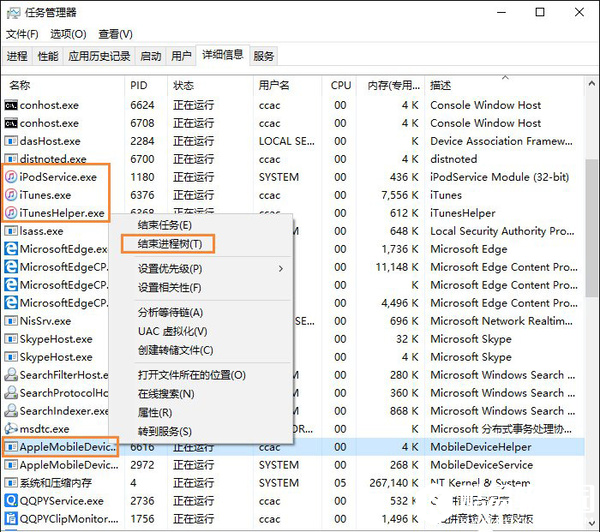Click the vertical scrollbar thumb
Screen dimensions: 600x532
point(592,227)
